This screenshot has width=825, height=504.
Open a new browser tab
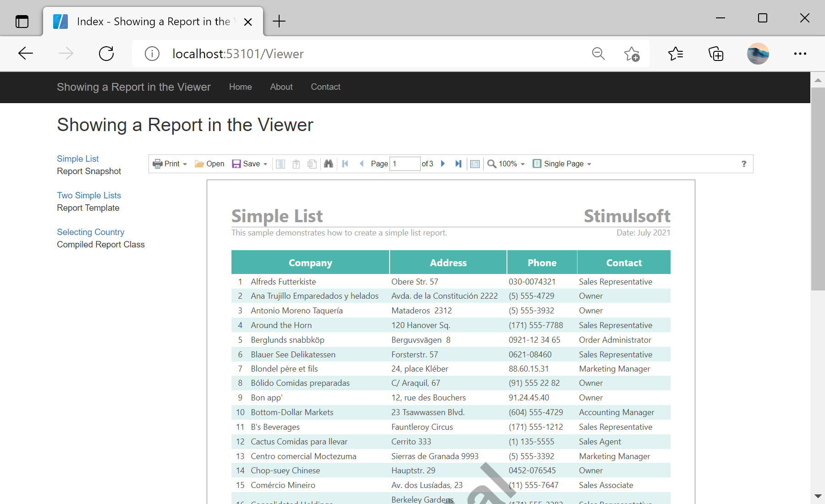click(279, 21)
